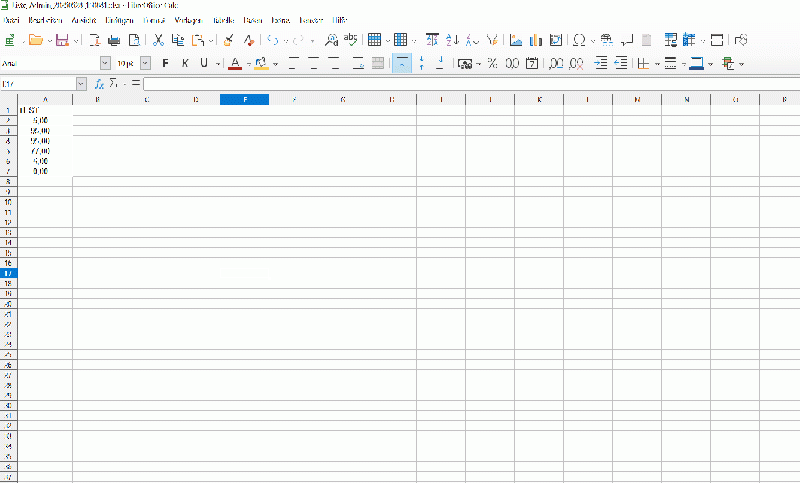Open the Extras menu
This screenshot has width=800, height=483.
click(x=281, y=20)
